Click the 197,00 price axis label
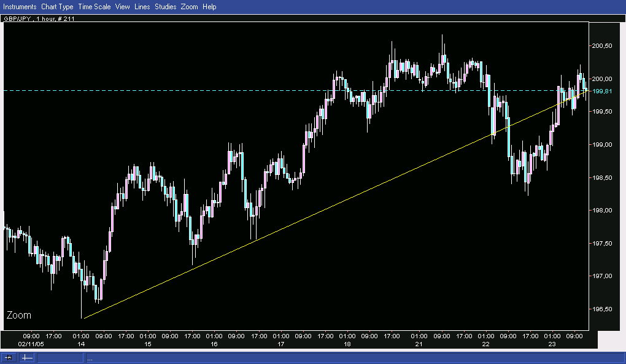 point(601,276)
